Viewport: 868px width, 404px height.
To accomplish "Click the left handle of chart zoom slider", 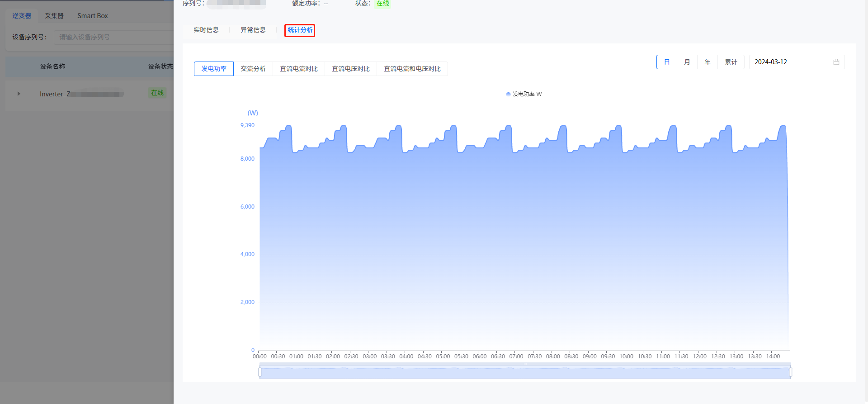I will coord(260,372).
